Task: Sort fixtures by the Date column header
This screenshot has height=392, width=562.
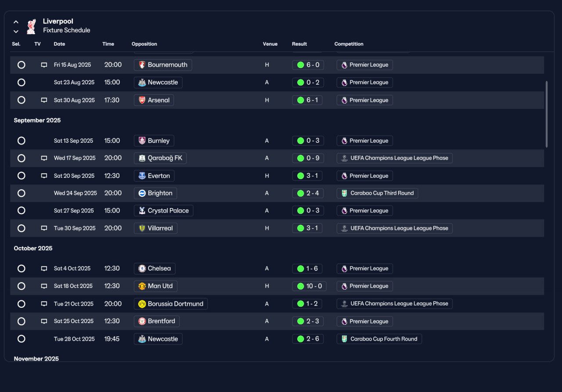Action: click(x=59, y=44)
